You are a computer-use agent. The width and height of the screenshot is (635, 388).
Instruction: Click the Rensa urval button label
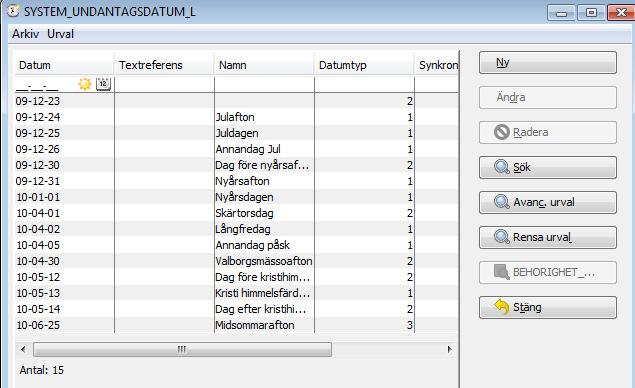(542, 237)
